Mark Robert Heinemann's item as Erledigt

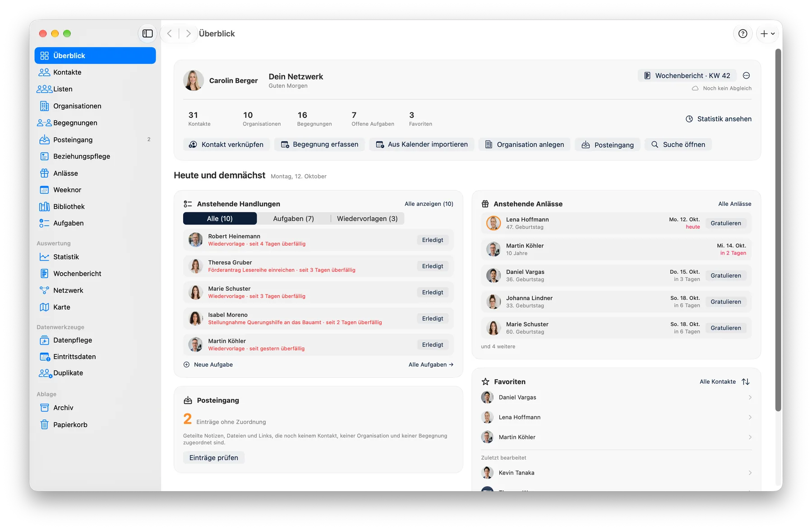click(433, 240)
